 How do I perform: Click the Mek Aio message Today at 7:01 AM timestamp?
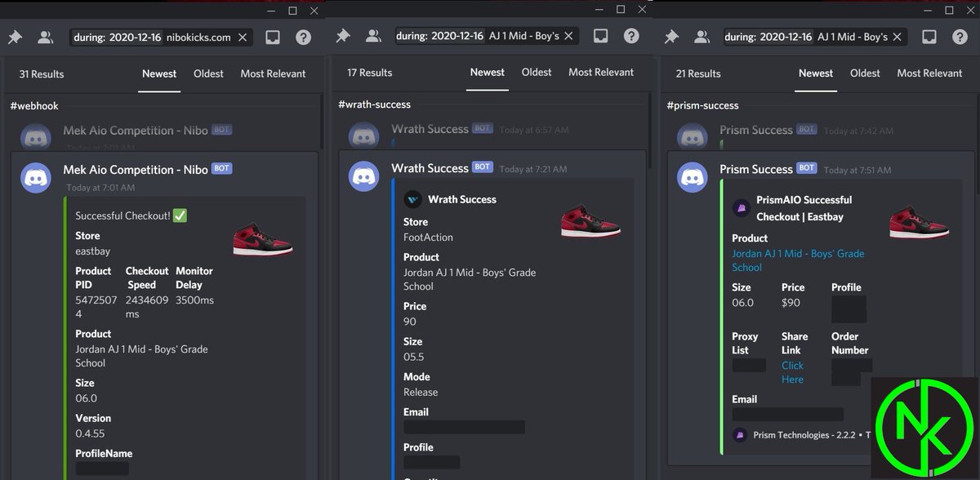point(101,188)
